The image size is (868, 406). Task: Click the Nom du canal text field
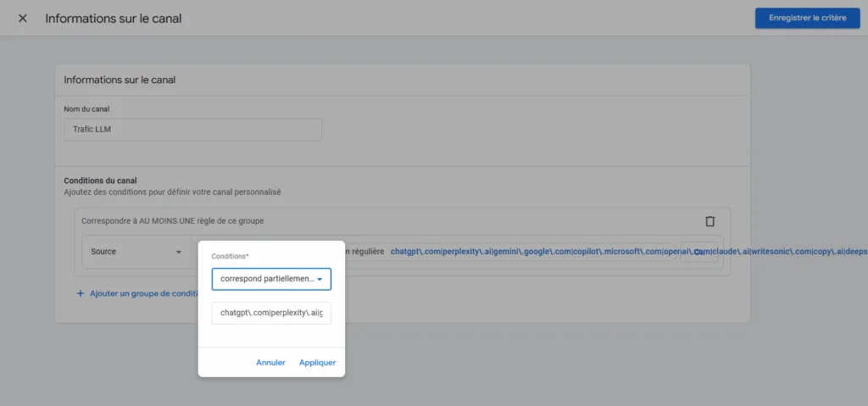[x=192, y=130]
